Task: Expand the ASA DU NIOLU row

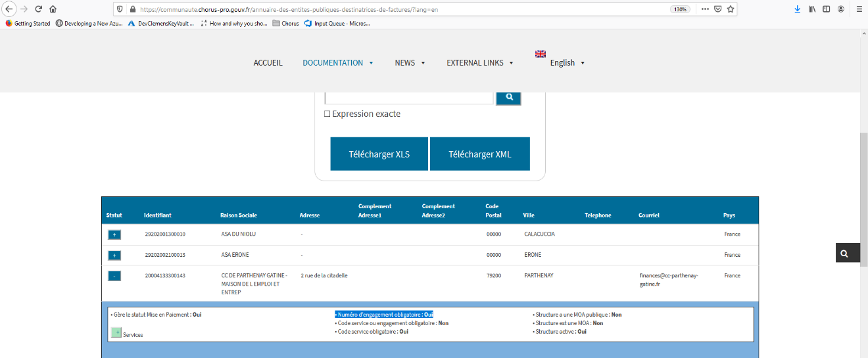Action: (x=114, y=235)
